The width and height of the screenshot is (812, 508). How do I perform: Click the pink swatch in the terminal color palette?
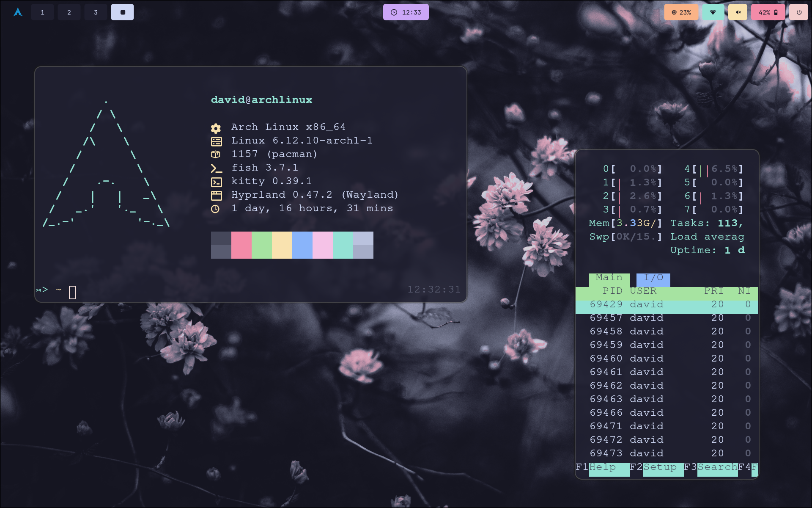pyautogui.click(x=241, y=245)
